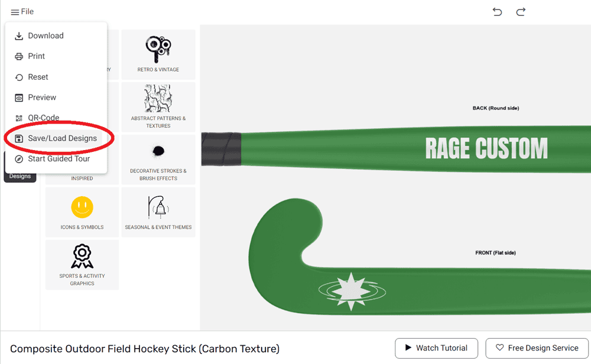Start the Guided Tour

59,159
